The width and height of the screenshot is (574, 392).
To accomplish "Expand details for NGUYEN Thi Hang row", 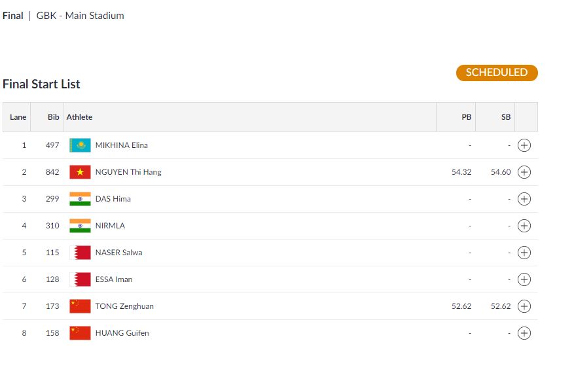I will pos(524,172).
